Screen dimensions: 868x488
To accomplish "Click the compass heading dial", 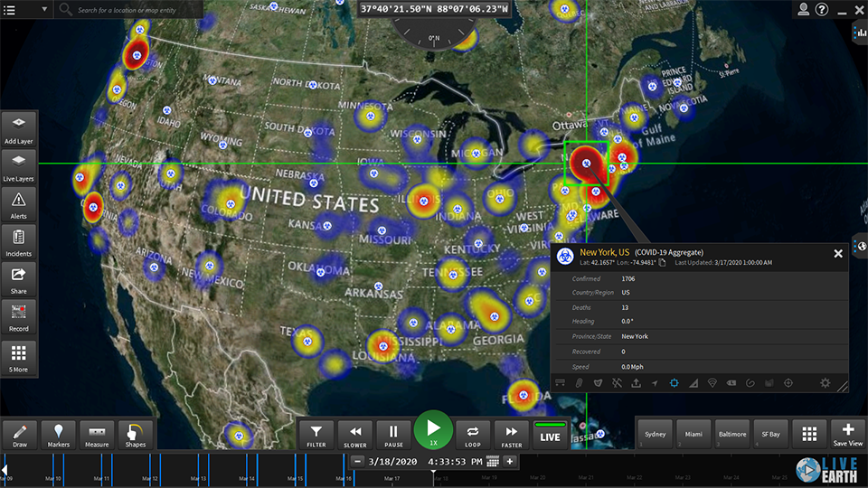I will click(434, 33).
